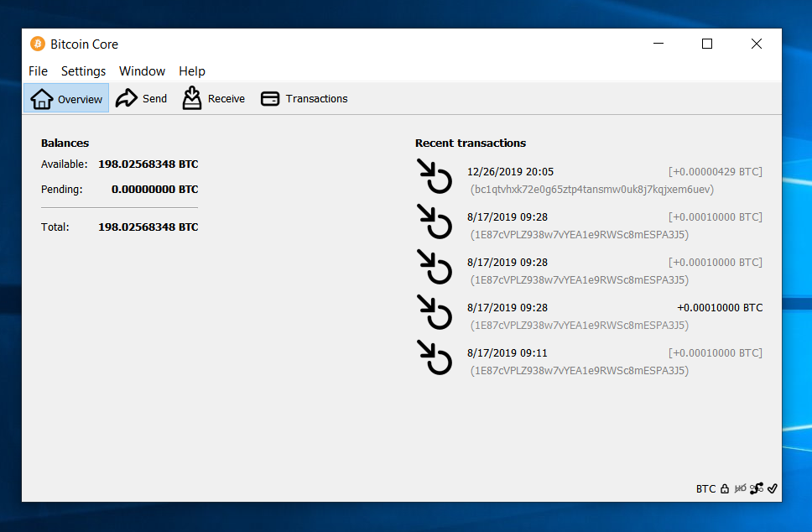Maximize the Bitcoin Core window
This screenshot has width=812, height=532.
tap(707, 44)
